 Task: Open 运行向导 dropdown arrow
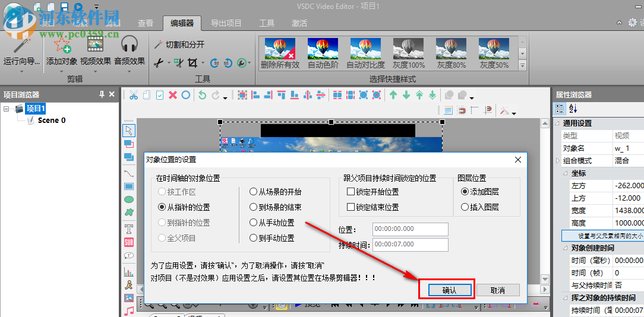click(x=21, y=71)
